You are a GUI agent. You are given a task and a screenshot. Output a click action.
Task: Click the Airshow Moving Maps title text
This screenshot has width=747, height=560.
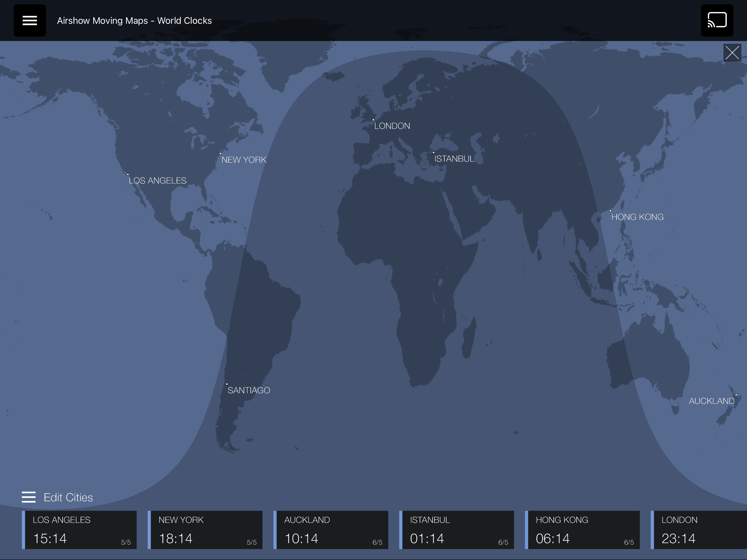pos(135,21)
